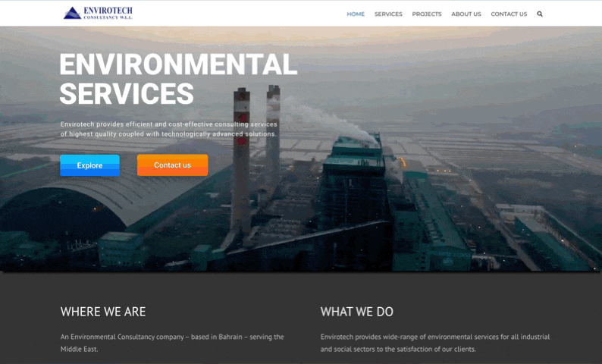Screen dimensions: 602x364
Task: Open the SERVICES menu item
Action: pos(388,14)
